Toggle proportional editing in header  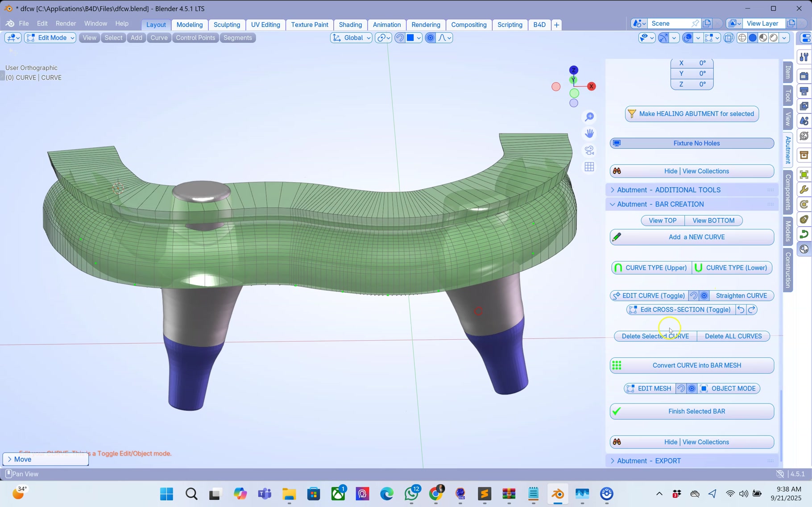coord(430,38)
